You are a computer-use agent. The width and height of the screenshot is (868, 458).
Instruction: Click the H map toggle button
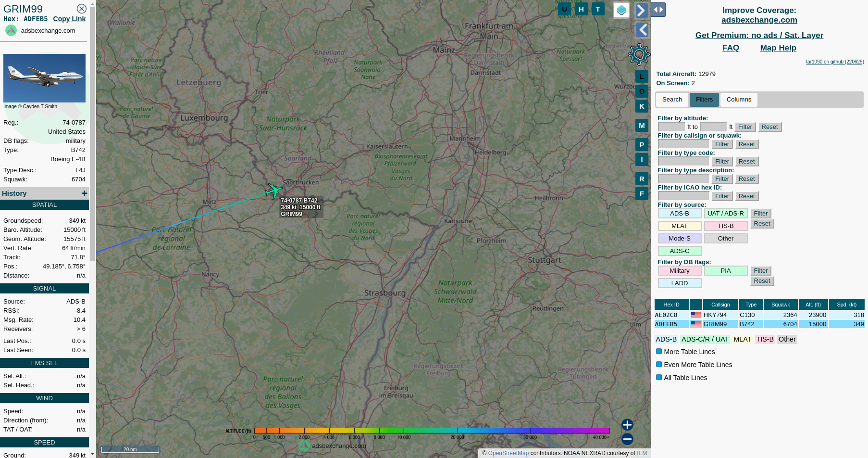(x=581, y=9)
